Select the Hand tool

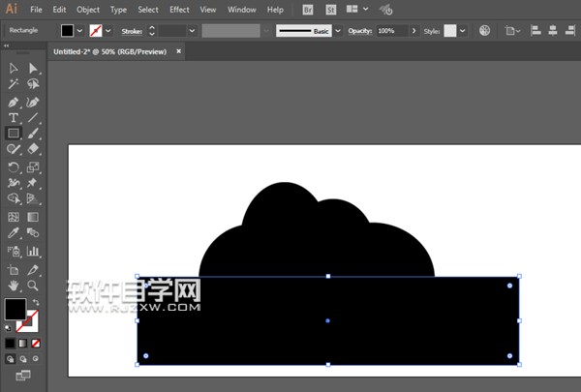tap(14, 286)
